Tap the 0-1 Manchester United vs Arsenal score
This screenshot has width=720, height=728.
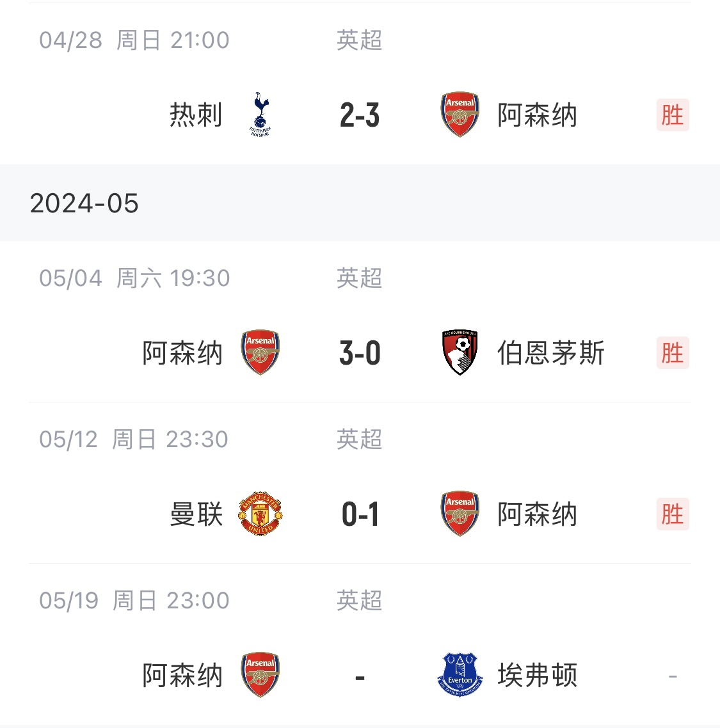tap(360, 514)
